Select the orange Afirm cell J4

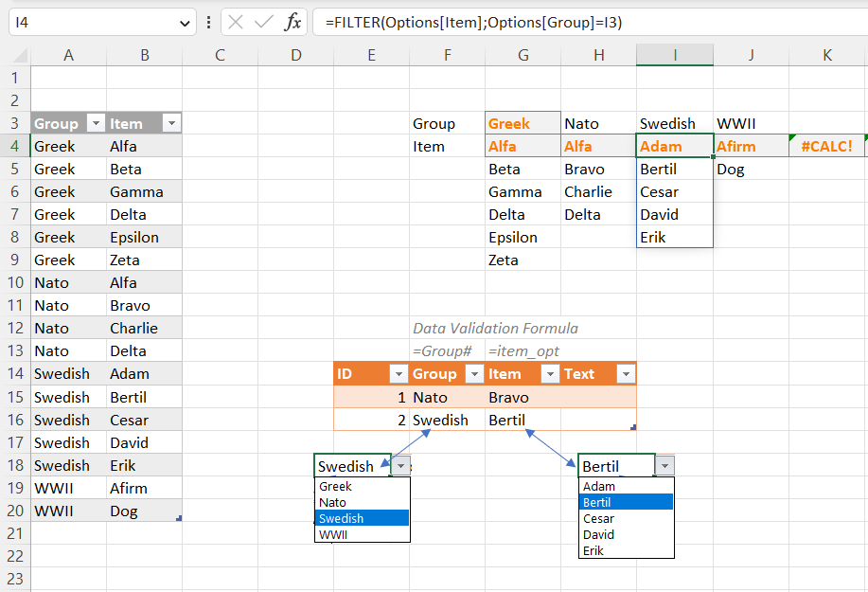point(752,146)
